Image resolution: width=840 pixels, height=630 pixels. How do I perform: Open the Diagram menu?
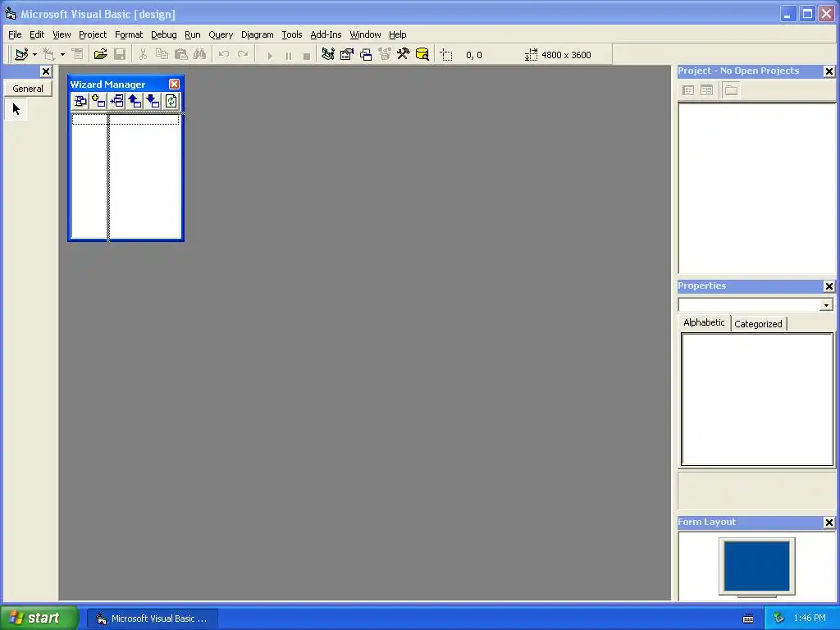coord(257,34)
